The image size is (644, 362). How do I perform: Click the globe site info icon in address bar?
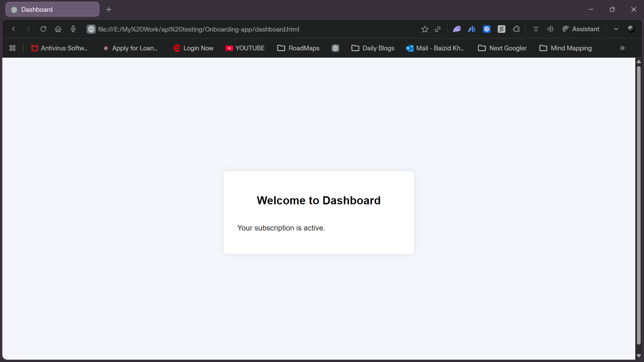point(91,29)
